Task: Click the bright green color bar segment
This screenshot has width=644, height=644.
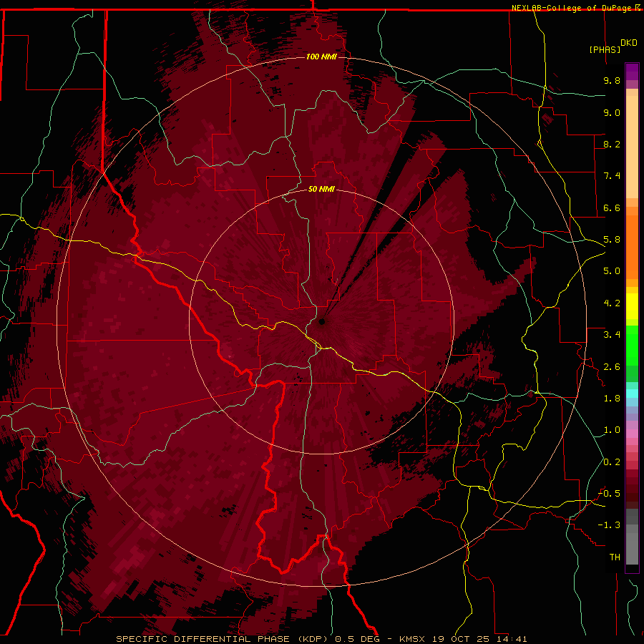Action: [632, 346]
